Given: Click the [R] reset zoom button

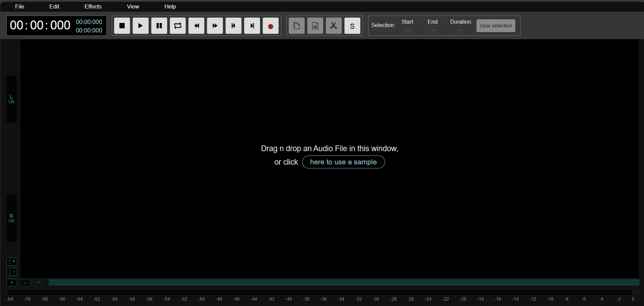Looking at the screenshot, I should [38, 283].
